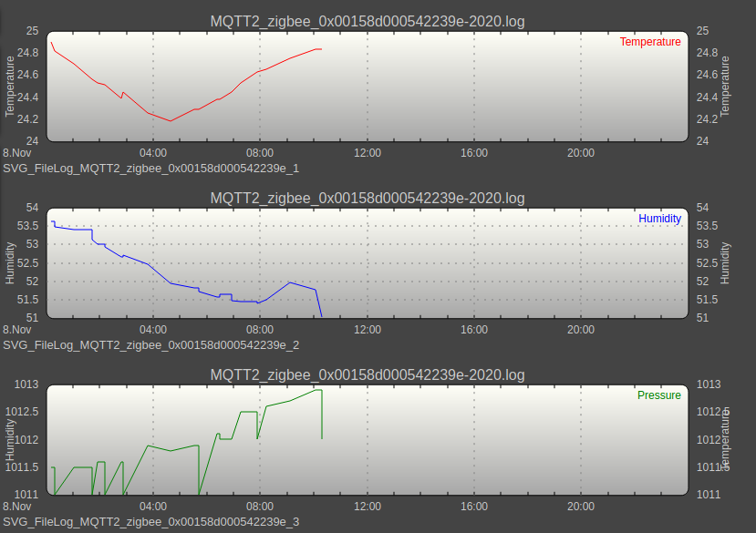This screenshot has height=533, width=756.
Task: Click the 12:00 time label under the Pressure plot
Action: (x=368, y=507)
